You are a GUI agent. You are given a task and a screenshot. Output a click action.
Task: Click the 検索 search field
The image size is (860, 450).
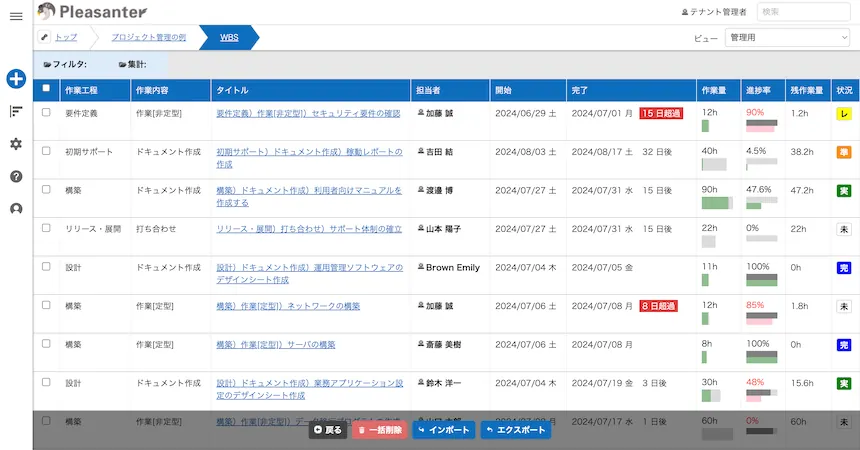(804, 12)
